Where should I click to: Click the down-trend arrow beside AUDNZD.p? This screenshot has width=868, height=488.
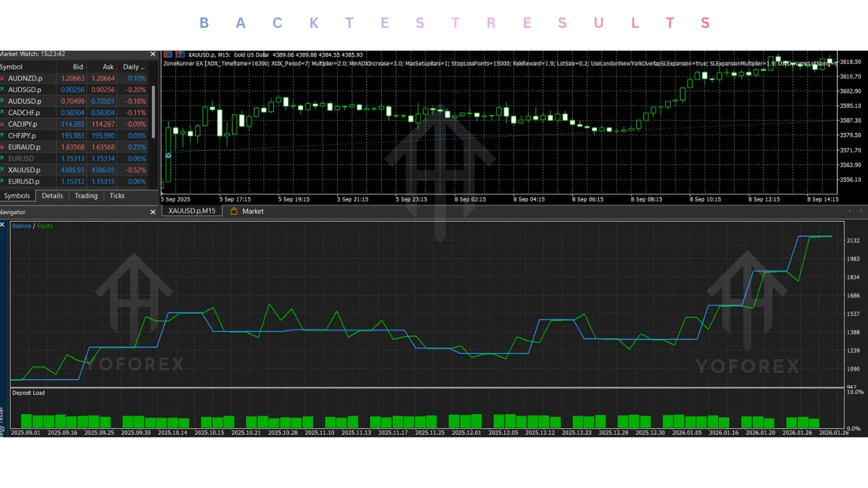(3, 78)
